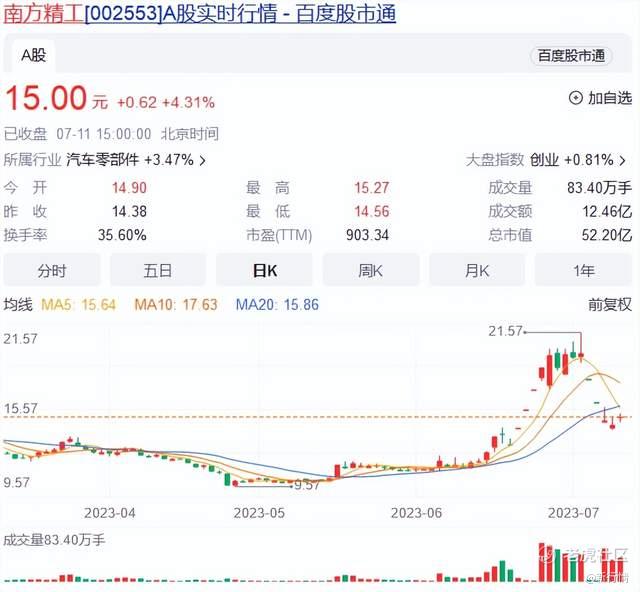640x592 pixels.
Task: Click the MA10: 17.63 indicator label
Action: pos(176,305)
